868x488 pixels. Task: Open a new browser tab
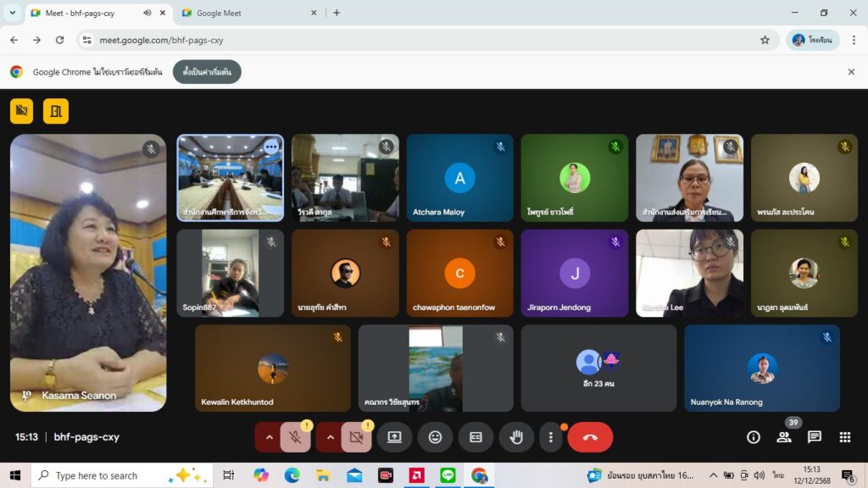point(337,13)
